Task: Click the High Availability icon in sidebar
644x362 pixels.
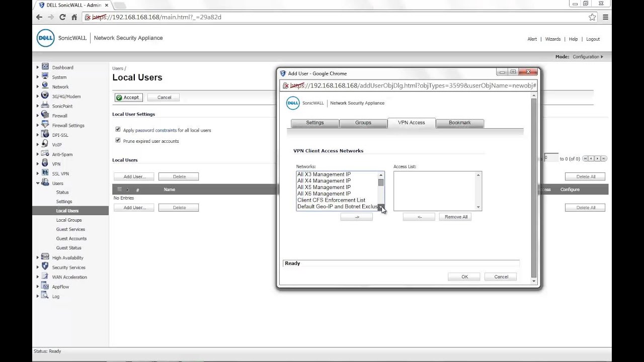Action: point(45,257)
